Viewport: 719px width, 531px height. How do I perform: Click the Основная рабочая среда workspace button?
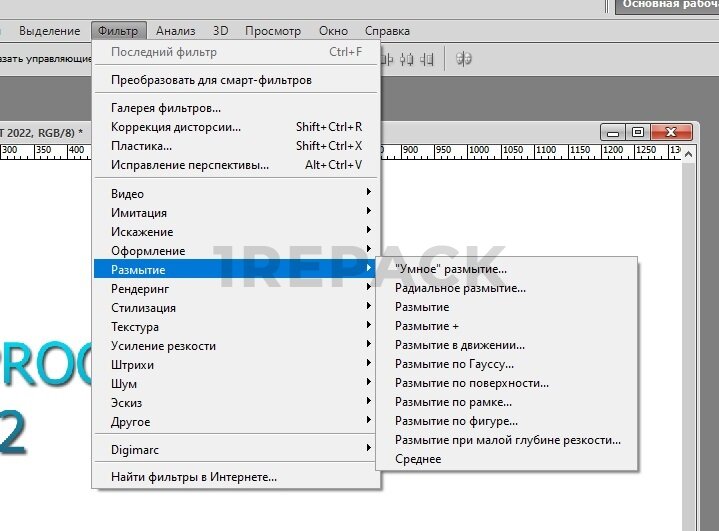(667, 5)
